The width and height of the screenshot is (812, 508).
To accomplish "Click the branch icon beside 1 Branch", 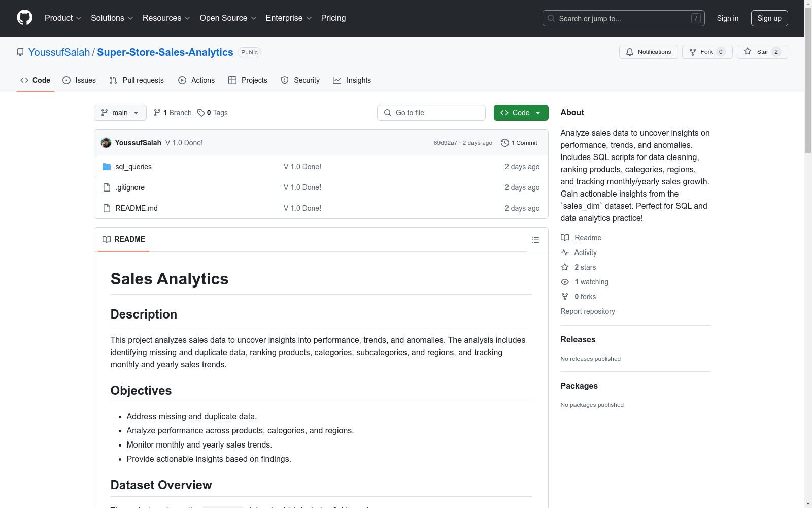I will coord(157,113).
